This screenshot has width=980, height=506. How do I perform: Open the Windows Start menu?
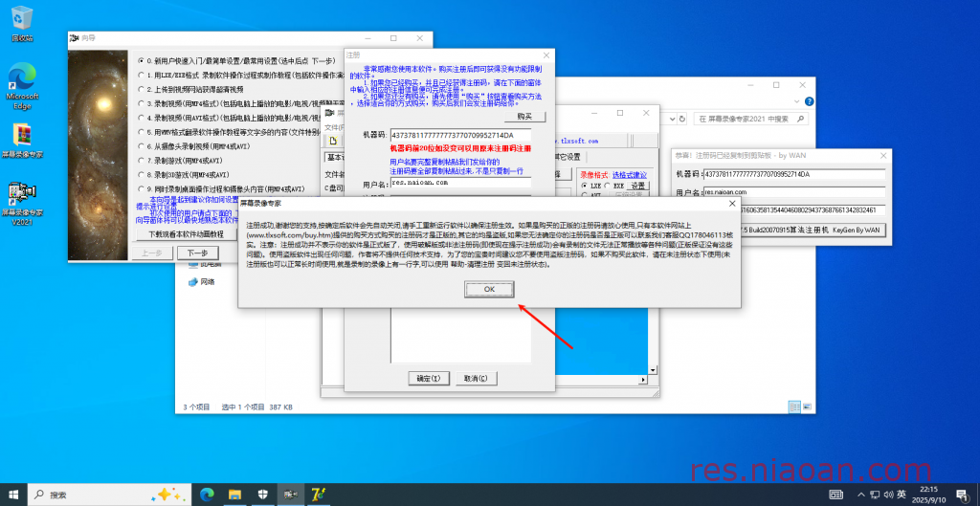point(13,495)
